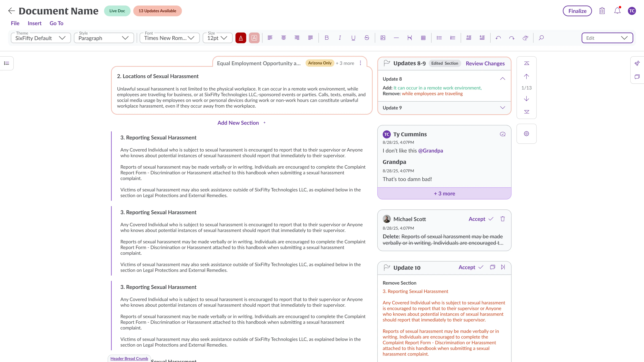Image resolution: width=644 pixels, height=362 pixels.
Task: Apply numbered list
Action: [453, 38]
